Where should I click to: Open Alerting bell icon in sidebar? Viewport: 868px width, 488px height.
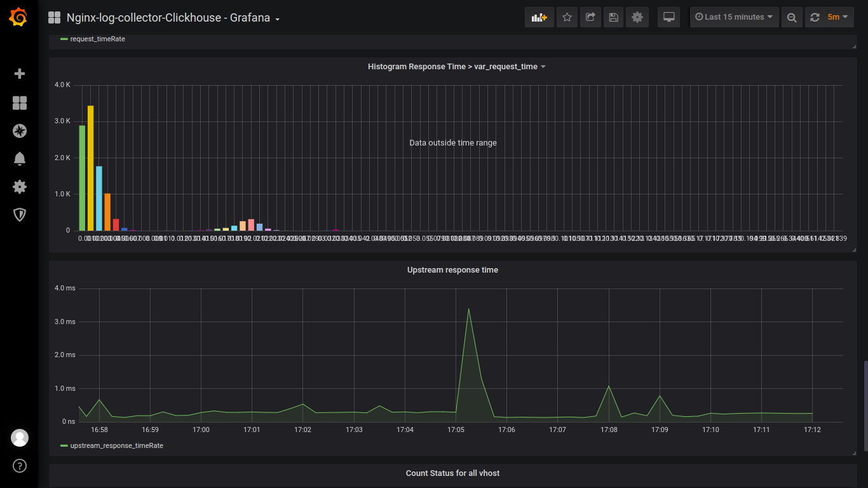20,159
